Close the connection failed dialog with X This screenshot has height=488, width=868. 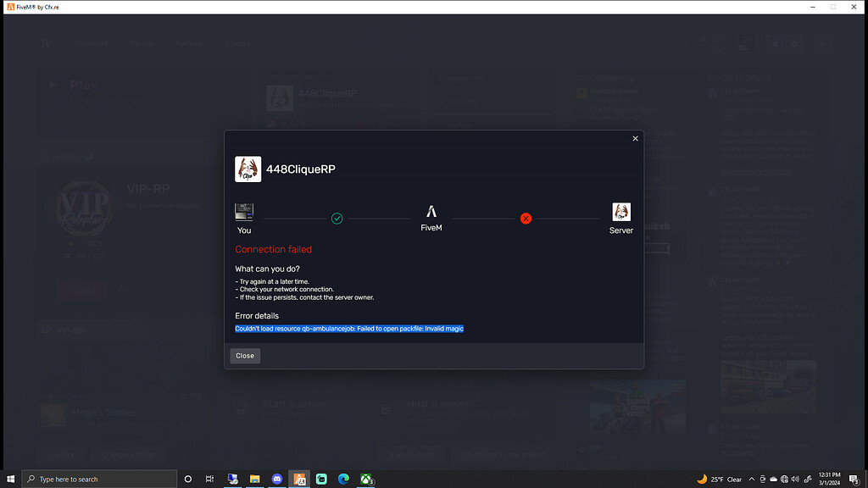635,138
